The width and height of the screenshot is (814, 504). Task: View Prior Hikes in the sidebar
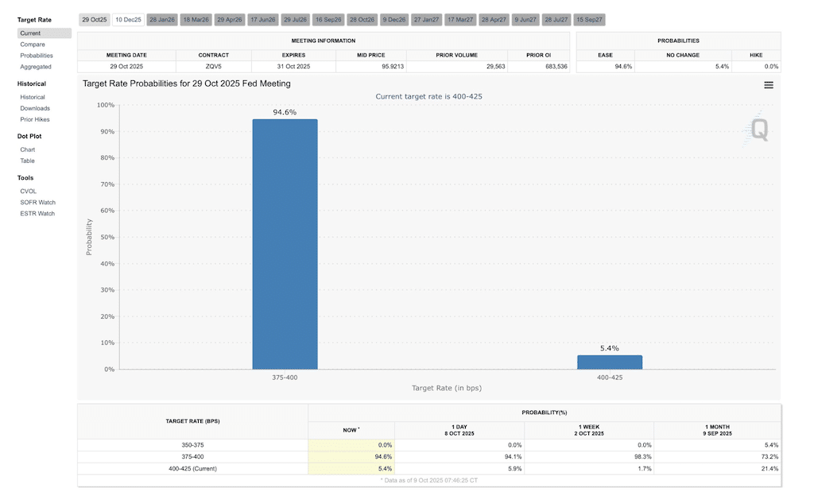coord(35,119)
